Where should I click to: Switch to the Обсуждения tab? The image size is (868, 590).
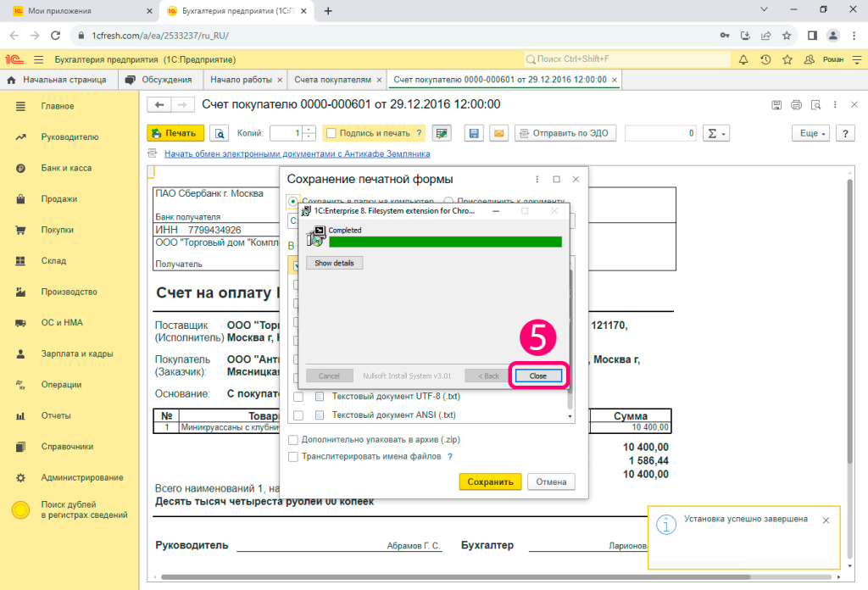coord(160,80)
